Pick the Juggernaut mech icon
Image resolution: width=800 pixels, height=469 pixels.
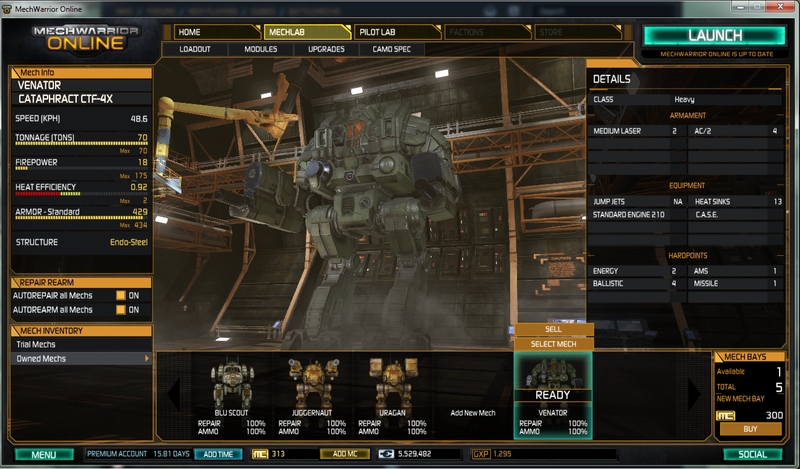click(x=307, y=383)
